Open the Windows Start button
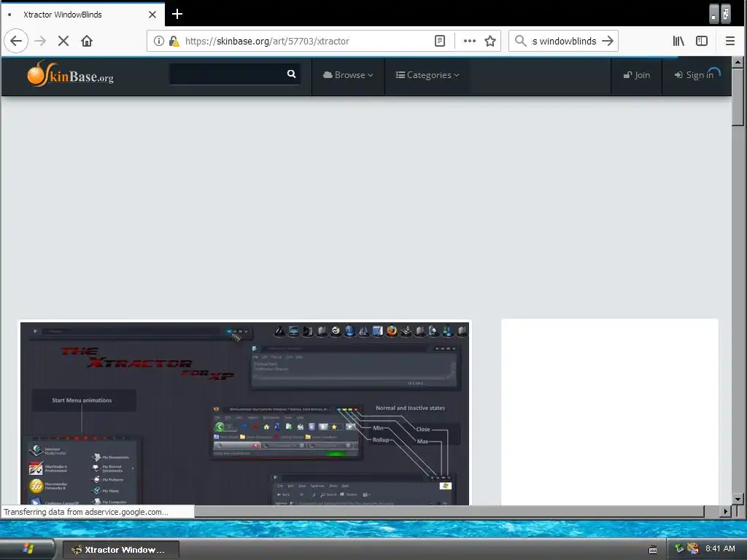 (28, 549)
